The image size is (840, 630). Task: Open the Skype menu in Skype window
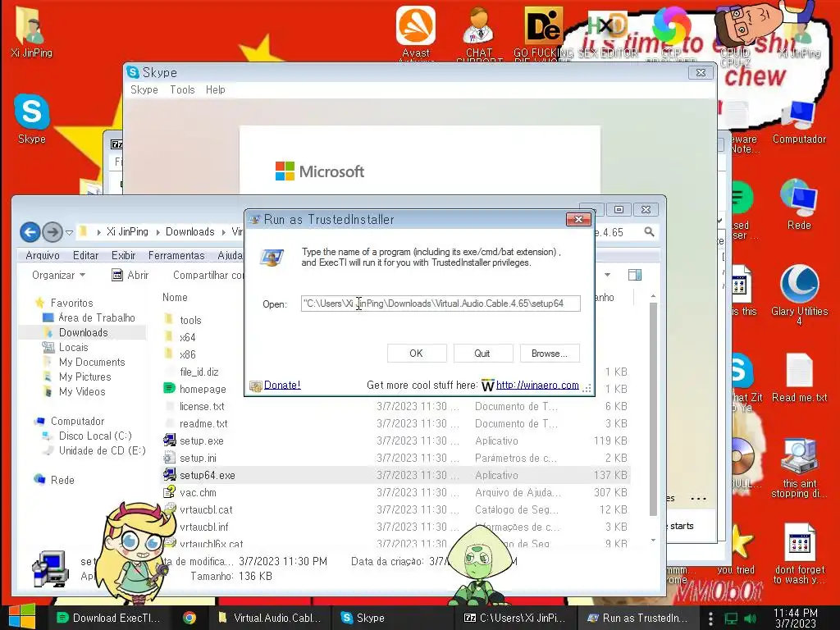pyautogui.click(x=144, y=90)
